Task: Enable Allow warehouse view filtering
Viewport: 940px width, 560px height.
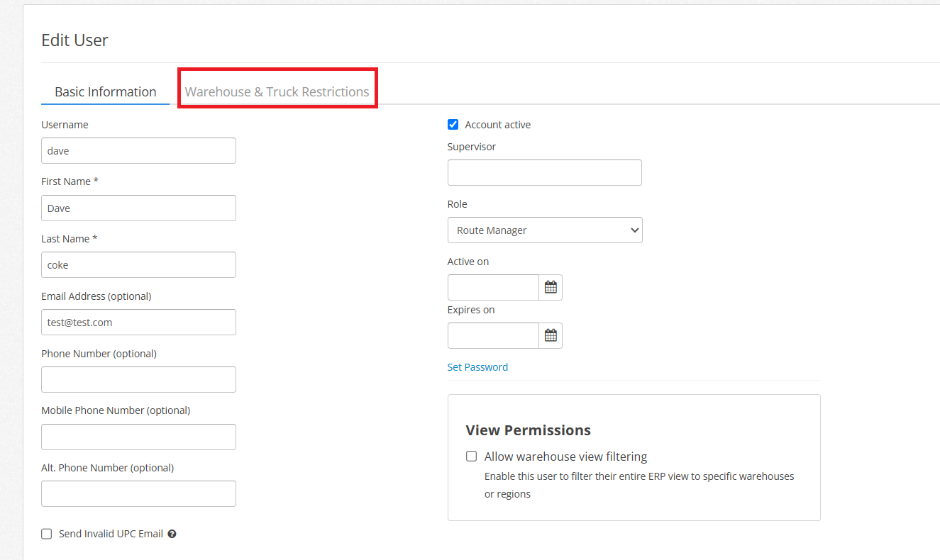Action: pos(472,457)
